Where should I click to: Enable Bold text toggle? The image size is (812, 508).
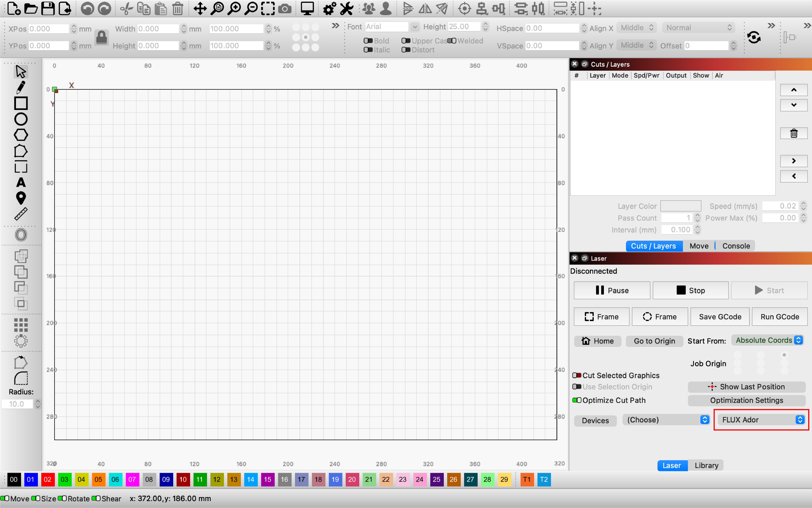tap(368, 41)
